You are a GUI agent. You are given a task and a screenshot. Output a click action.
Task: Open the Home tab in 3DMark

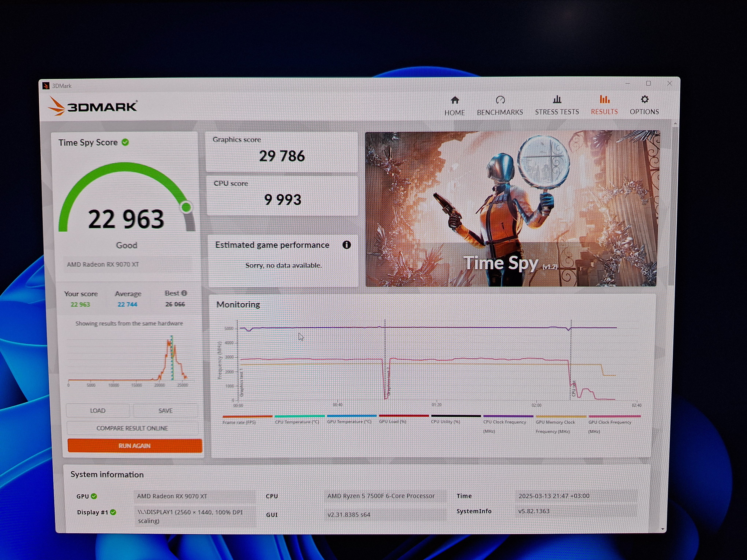click(455, 106)
